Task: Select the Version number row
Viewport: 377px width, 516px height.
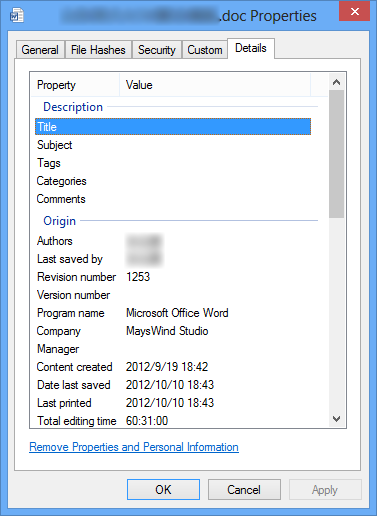Action: click(x=173, y=295)
